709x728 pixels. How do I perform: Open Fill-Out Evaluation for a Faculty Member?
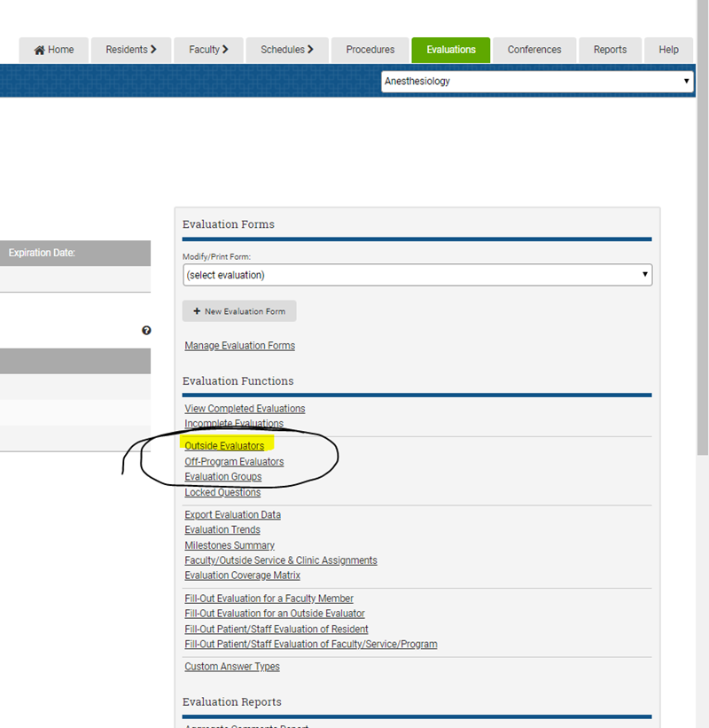pos(269,598)
